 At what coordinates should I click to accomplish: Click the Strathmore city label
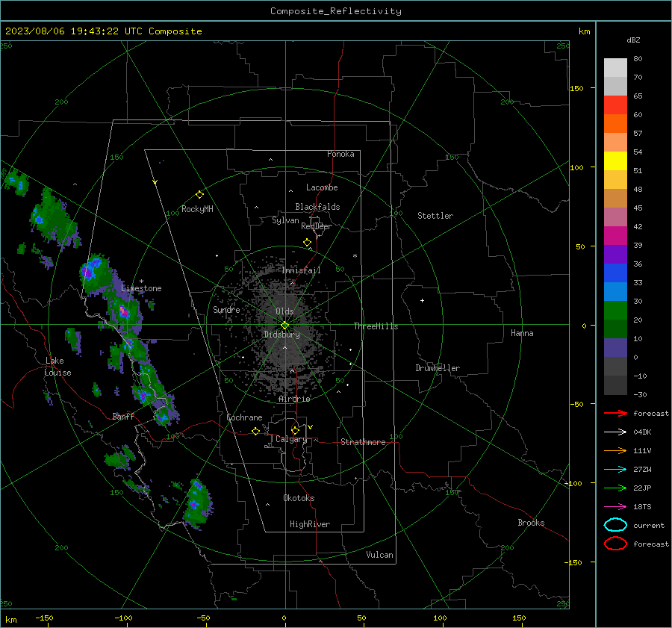[363, 442]
